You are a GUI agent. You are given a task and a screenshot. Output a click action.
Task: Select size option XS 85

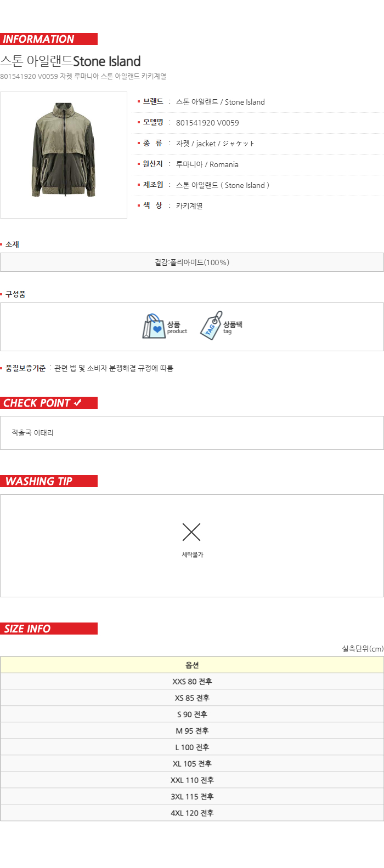[192, 698]
